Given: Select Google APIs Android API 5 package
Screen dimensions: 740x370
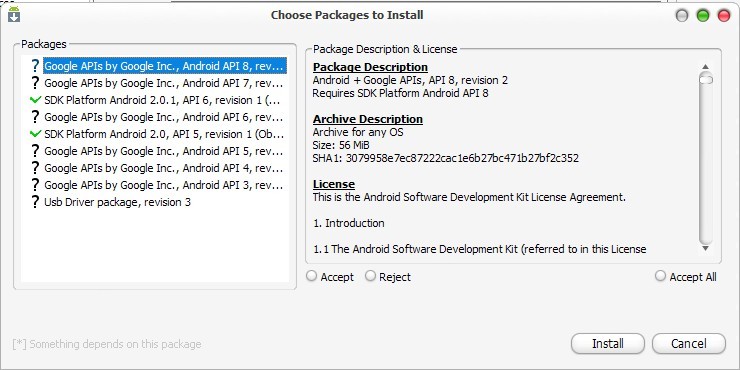Looking at the screenshot, I should tap(164, 151).
